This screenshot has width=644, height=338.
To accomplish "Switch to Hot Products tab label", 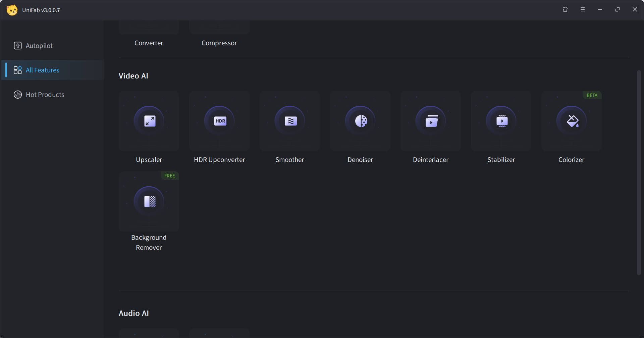I will (x=45, y=95).
